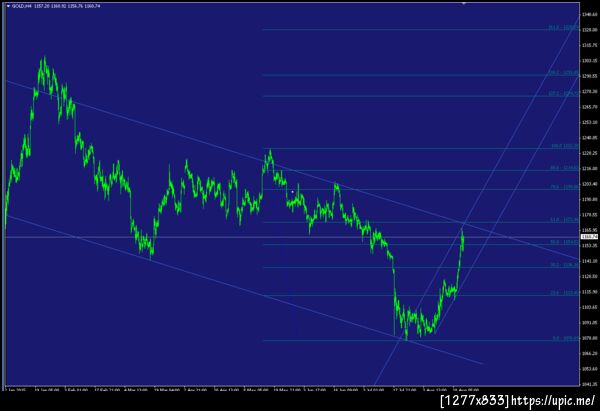Click the 1340.60 price axis value
This screenshot has height=411, width=600.
pyautogui.click(x=589, y=14)
